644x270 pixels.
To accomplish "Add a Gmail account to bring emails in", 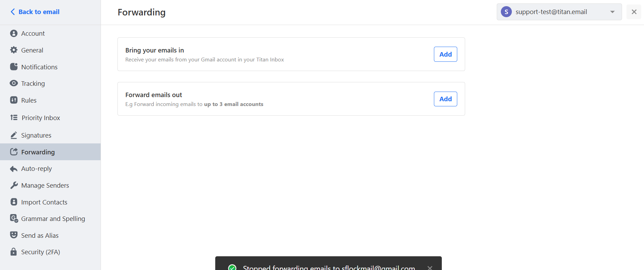I will coord(445,54).
